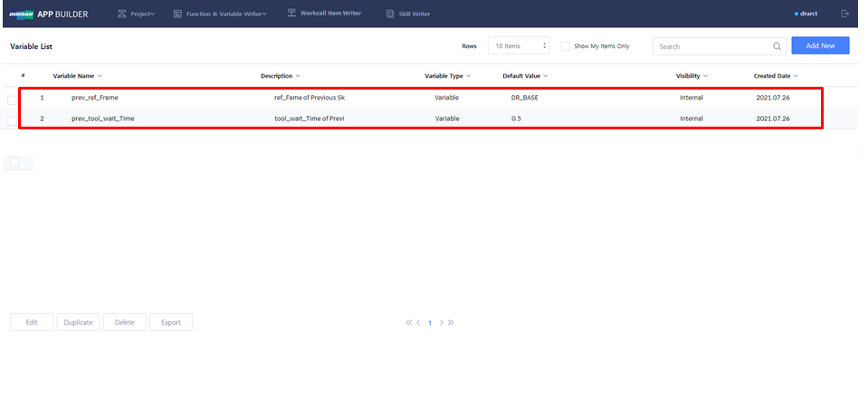Go to the first page of the list

(409, 322)
